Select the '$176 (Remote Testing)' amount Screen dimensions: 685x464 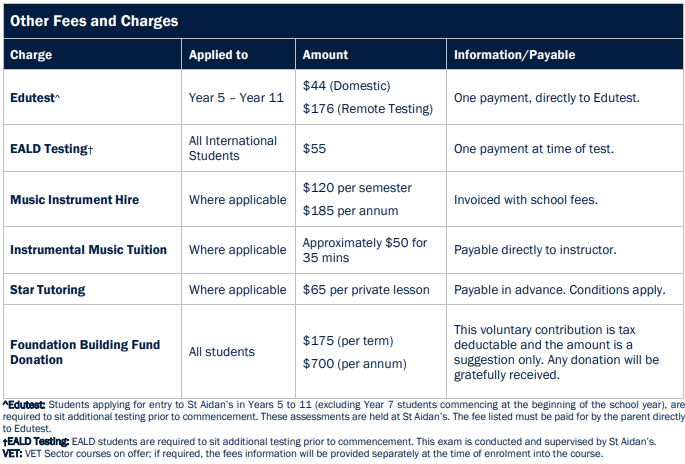[x=367, y=109]
